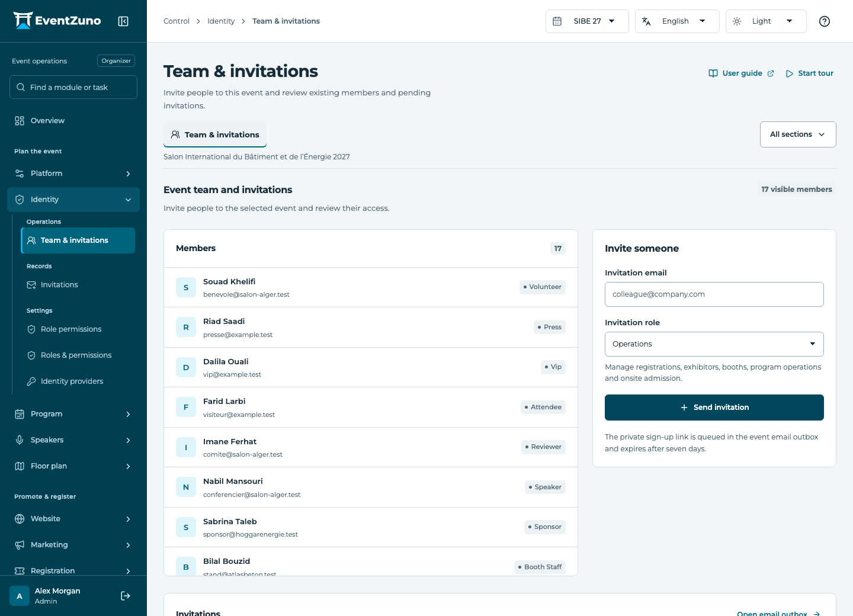Open the English language dropdown

[677, 21]
